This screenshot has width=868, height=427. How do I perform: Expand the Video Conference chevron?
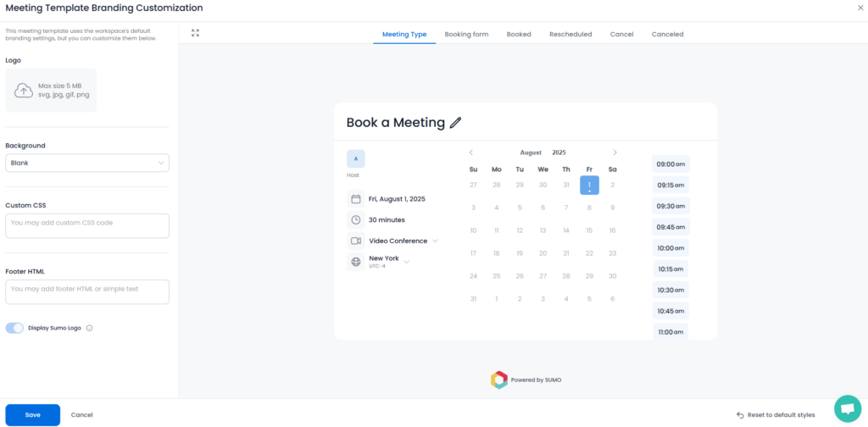click(x=435, y=241)
